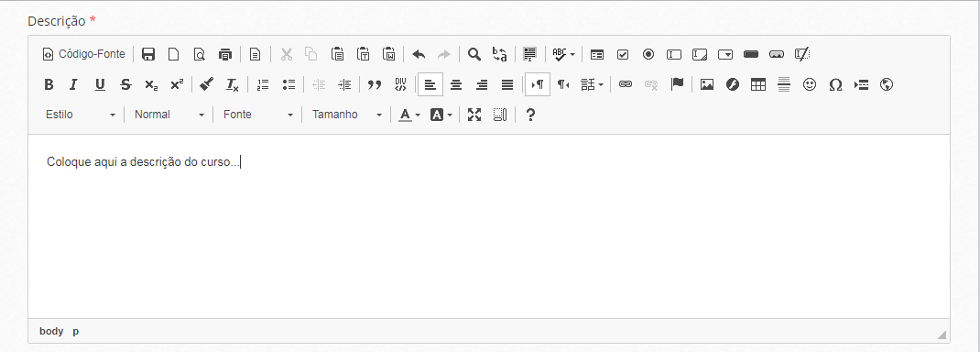Open the Tamanho size dropdown
This screenshot has width=980, height=352.
tap(346, 115)
